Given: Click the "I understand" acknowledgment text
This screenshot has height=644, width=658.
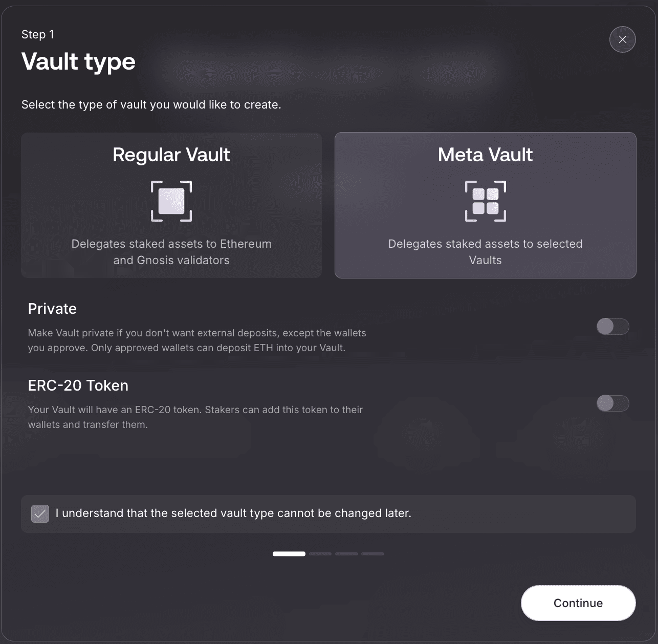Looking at the screenshot, I should pos(233,513).
